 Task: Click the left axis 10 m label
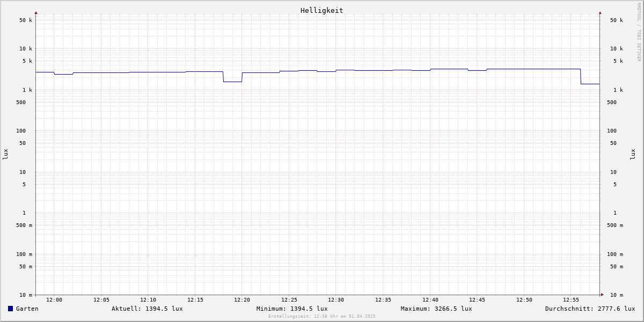(26, 295)
